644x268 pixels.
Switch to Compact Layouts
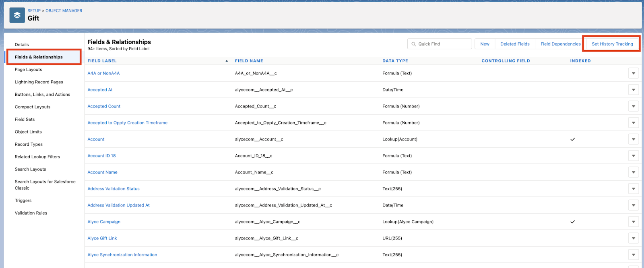(x=33, y=107)
